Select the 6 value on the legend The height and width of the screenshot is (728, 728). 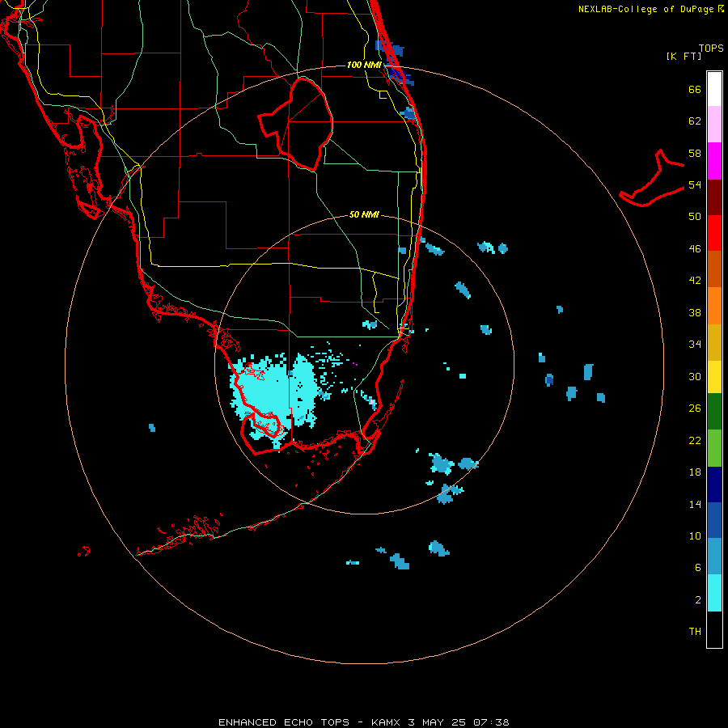point(697,568)
